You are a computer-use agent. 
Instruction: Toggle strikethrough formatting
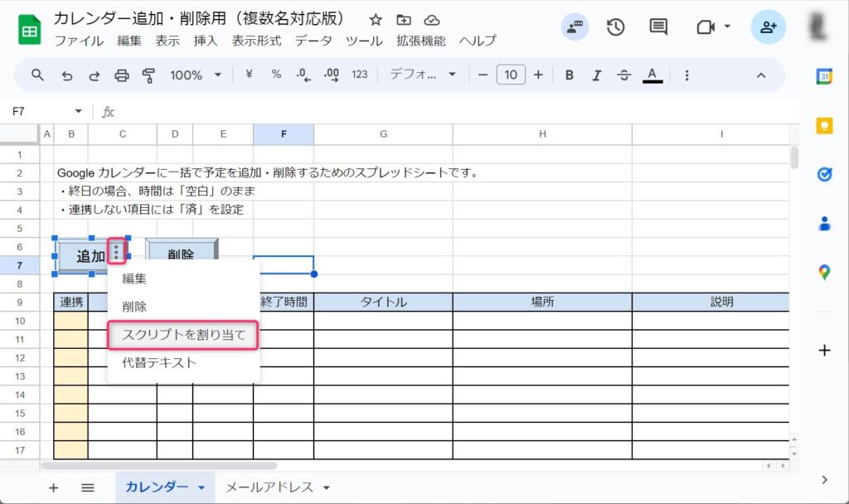click(x=624, y=75)
